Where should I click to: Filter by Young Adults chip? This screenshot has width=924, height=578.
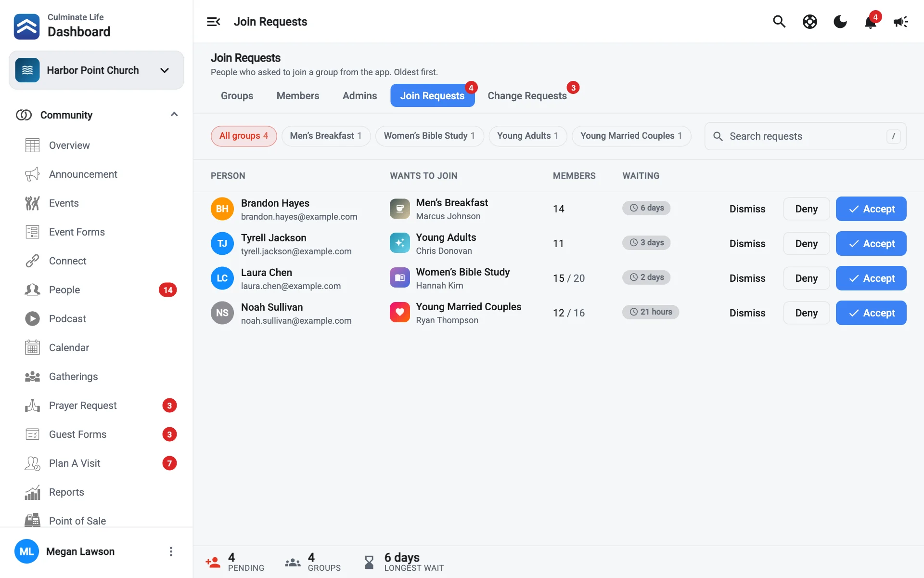coord(527,136)
